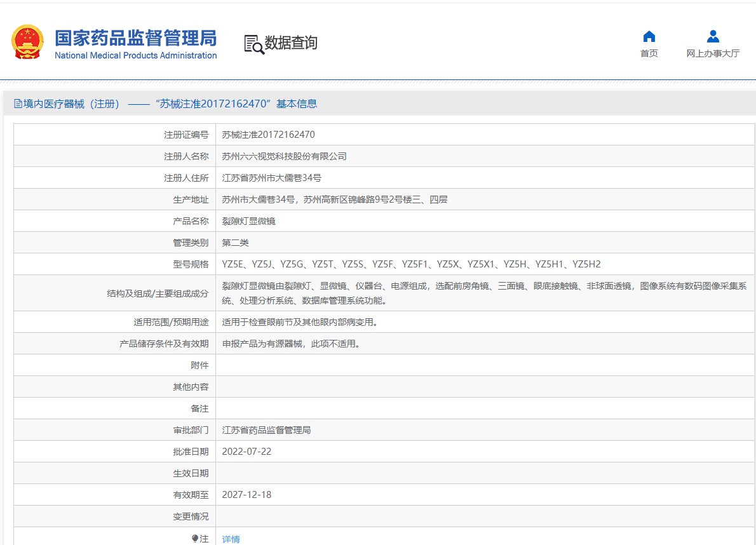The width and height of the screenshot is (756, 545).
Task: Click the 生效日期 row label
Action: tap(191, 473)
